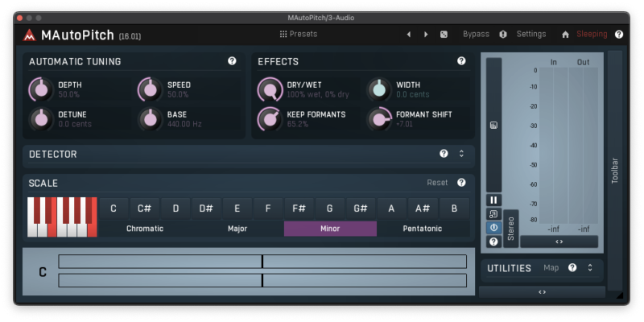Image resolution: width=644 pixels, height=322 pixels.
Task: Open help for the Effects section
Action: [461, 61]
